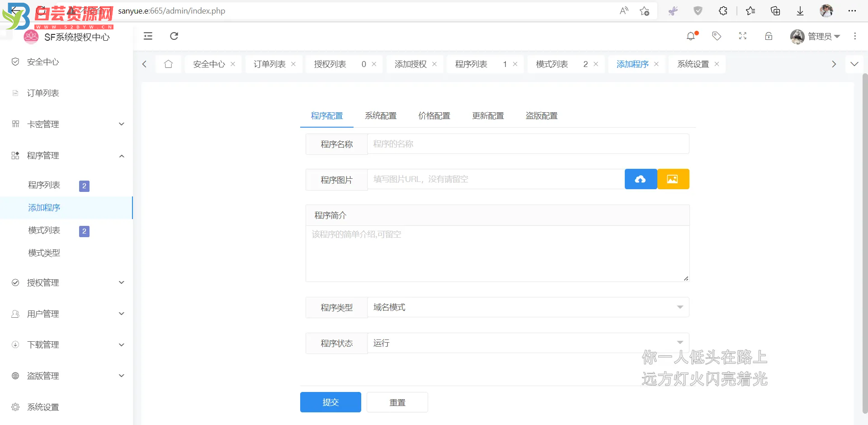Close the 订单列表 tab
868x425 pixels.
pos(293,64)
